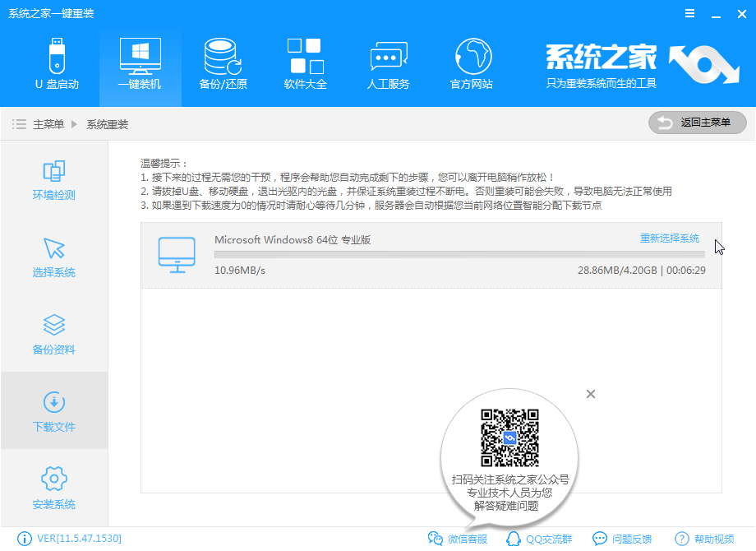Open the 备份资料 backup data step
This screenshot has height=551, width=756.
tap(54, 335)
